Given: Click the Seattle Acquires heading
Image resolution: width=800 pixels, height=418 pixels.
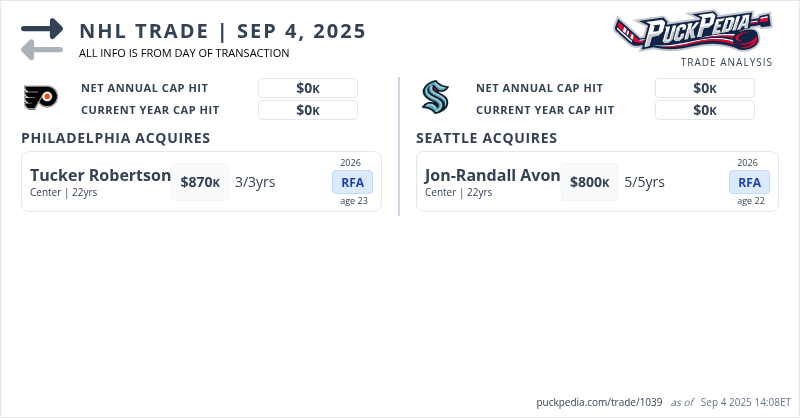Looking at the screenshot, I should [x=486, y=138].
